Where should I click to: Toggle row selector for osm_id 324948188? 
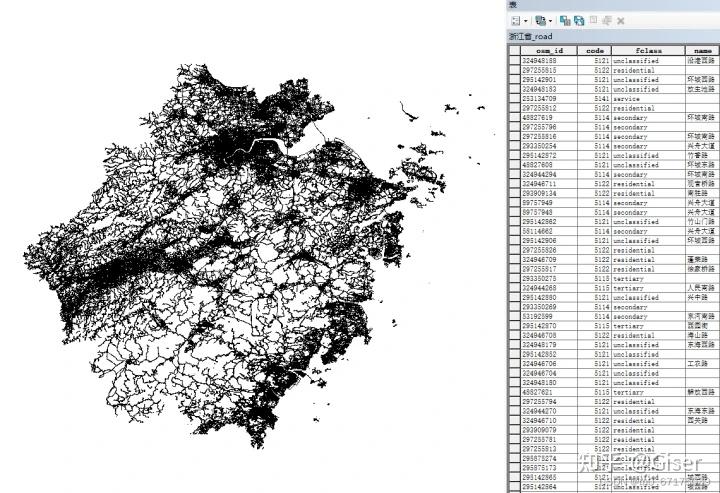tap(514, 61)
